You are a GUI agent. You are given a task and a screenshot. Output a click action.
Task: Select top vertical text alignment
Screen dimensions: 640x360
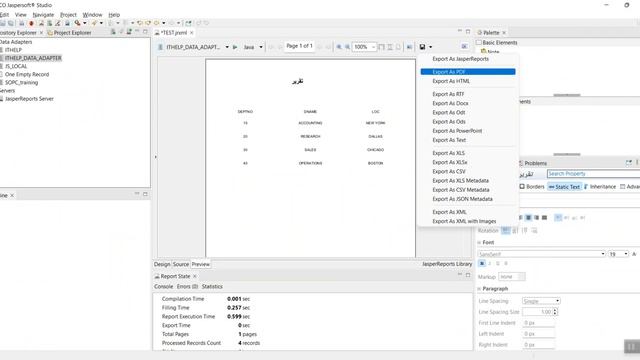[x=558, y=218]
